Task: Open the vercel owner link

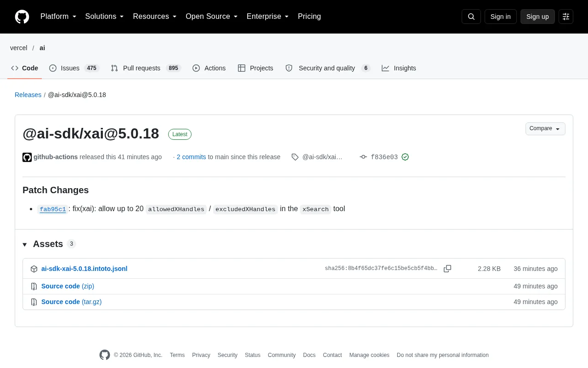Action: 19,48
